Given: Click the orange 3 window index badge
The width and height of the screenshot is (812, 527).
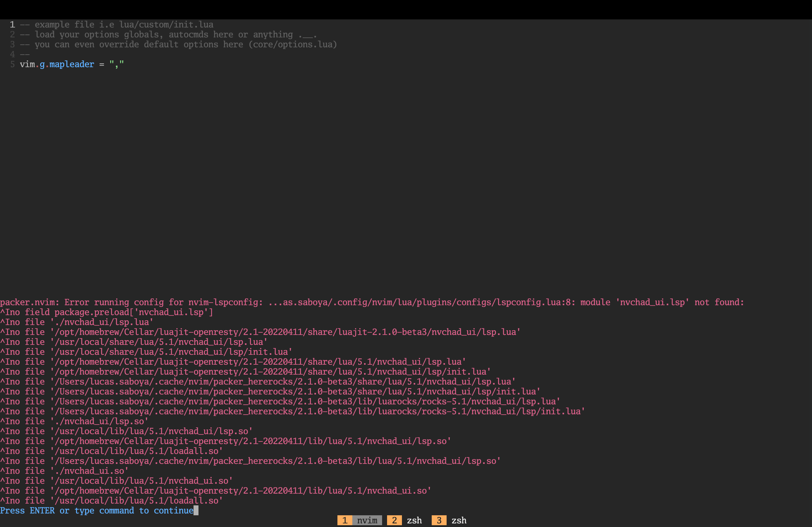Looking at the screenshot, I should pos(439,520).
